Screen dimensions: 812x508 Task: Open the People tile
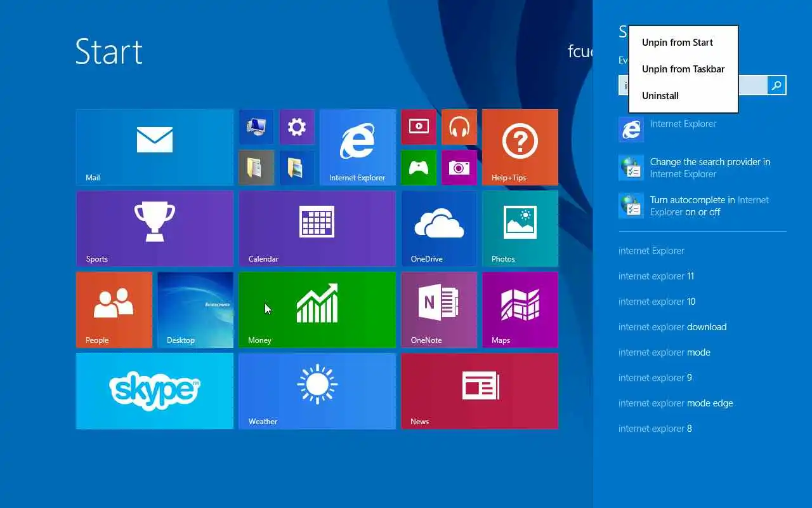tap(114, 310)
